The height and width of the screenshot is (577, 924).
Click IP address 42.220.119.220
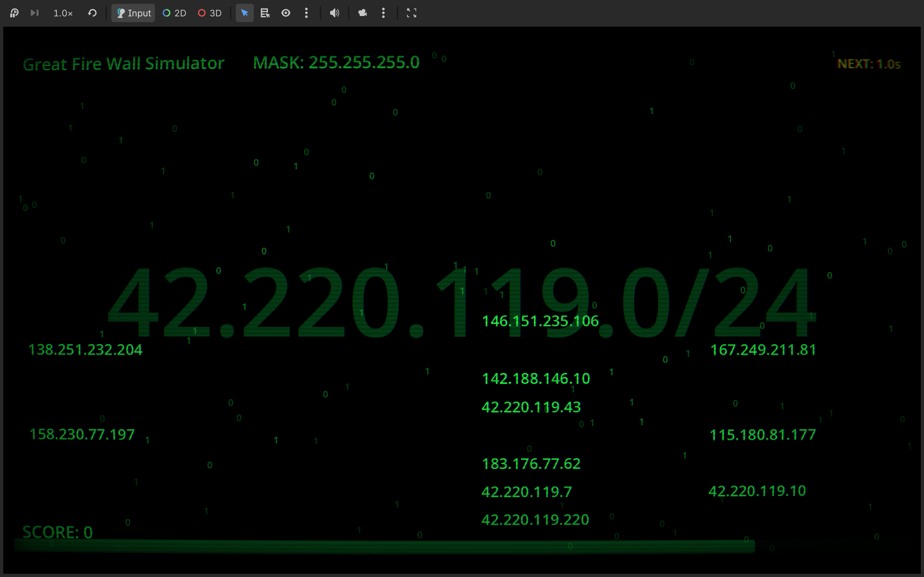535,520
